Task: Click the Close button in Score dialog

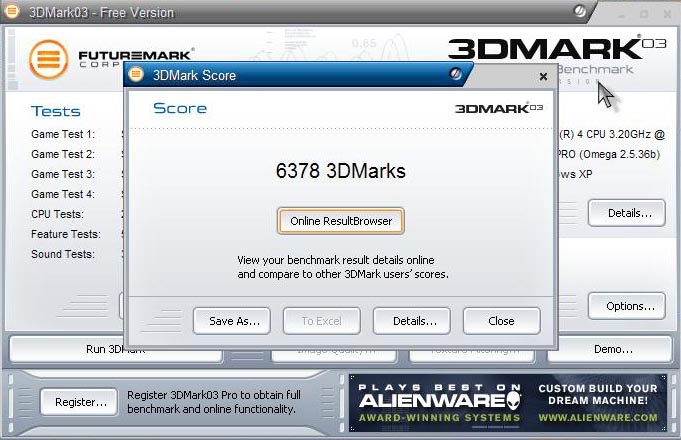Action: coord(502,321)
